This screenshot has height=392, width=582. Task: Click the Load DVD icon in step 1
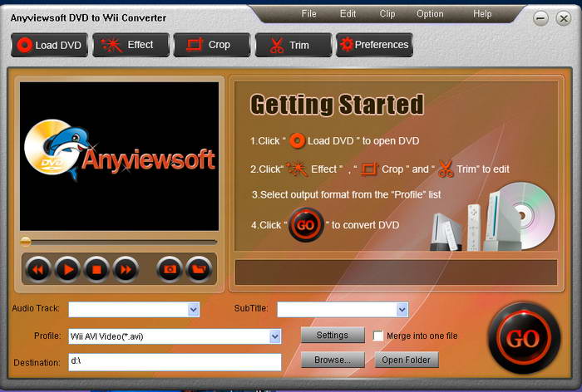[297, 141]
